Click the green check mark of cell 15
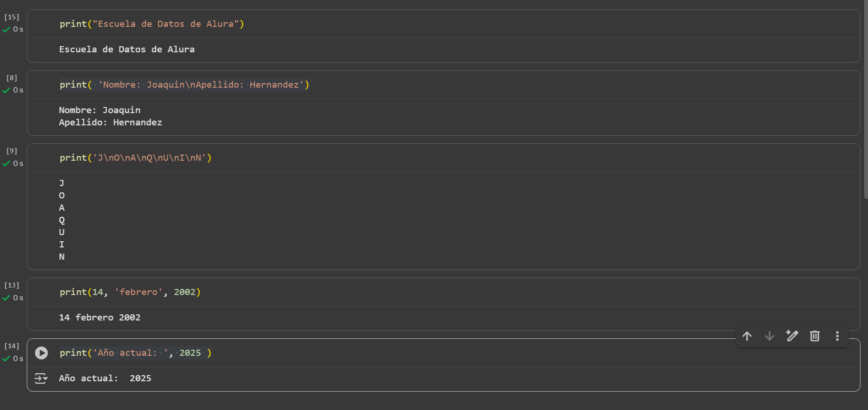Viewport: 868px width, 410px height. 6,30
